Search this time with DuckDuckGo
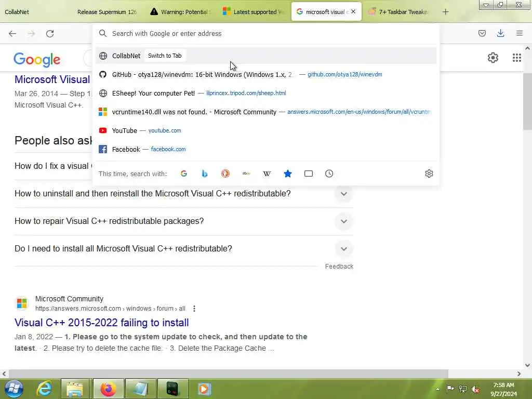Screen dimensions: 532x399 (x=225, y=174)
